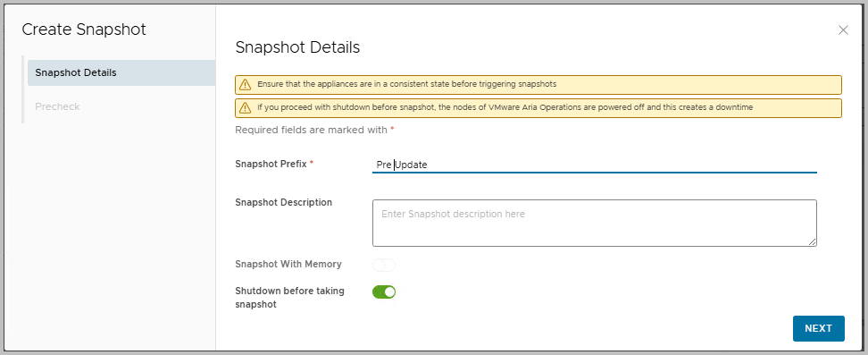868x355 pixels.
Task: Select the Snapshot Details wizard step
Action: 121,72
